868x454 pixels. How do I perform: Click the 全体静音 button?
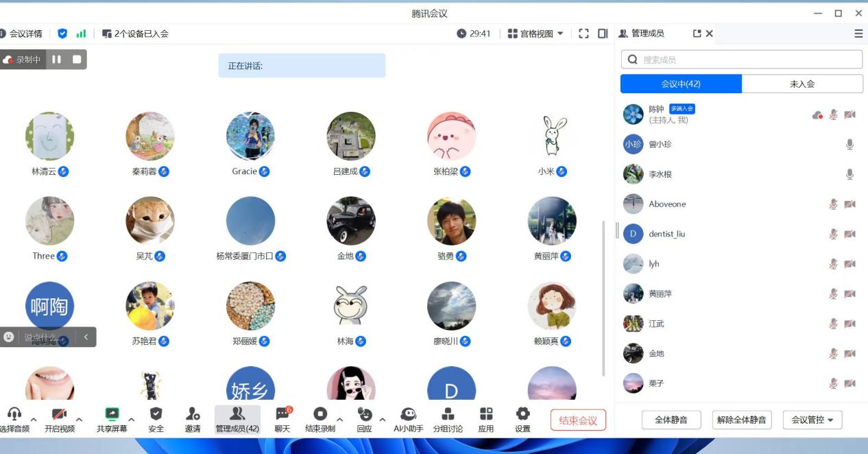671,420
